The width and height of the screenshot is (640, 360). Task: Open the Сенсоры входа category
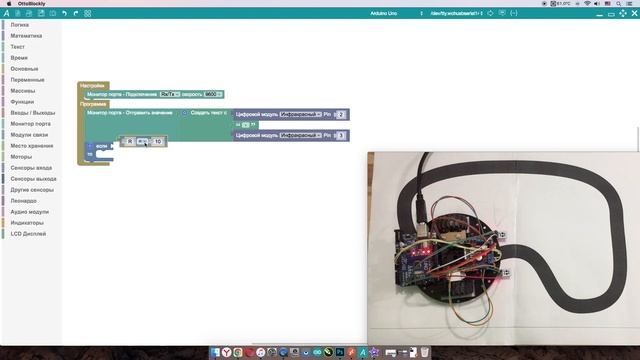click(31, 168)
